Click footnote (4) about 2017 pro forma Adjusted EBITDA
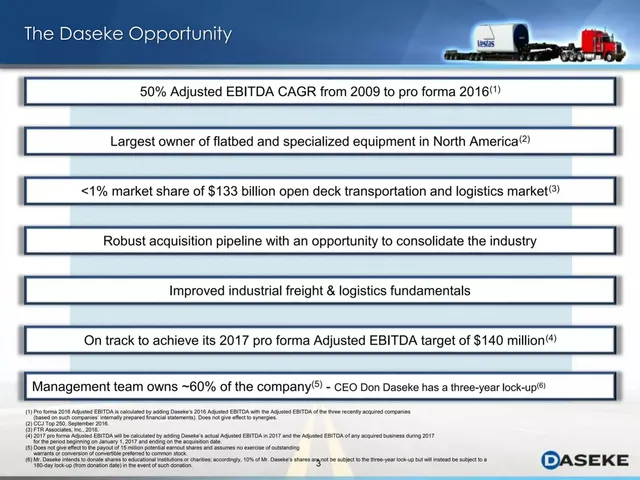640x480 pixels. (230, 439)
